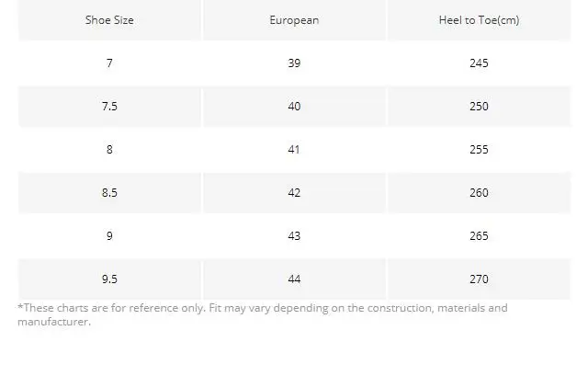The width and height of the screenshot is (588, 376).
Task: Select shoe size 8 cell
Action: click(x=109, y=150)
